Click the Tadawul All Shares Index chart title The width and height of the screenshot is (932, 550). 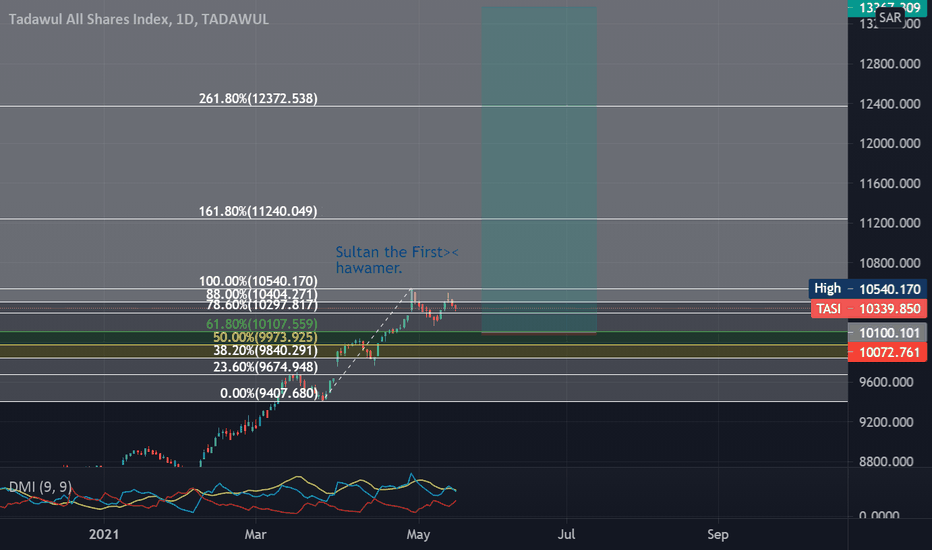tap(138, 19)
